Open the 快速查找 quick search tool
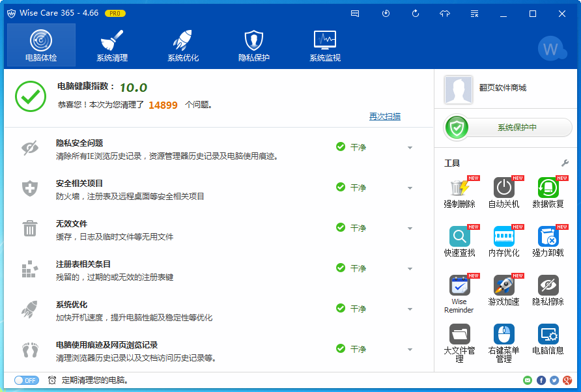Screen dimensions: 581x392 459,242
